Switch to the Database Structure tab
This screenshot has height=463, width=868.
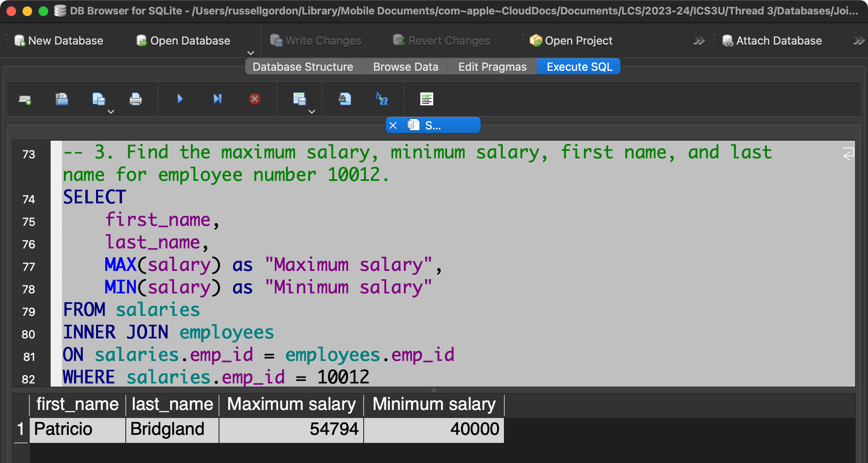303,67
